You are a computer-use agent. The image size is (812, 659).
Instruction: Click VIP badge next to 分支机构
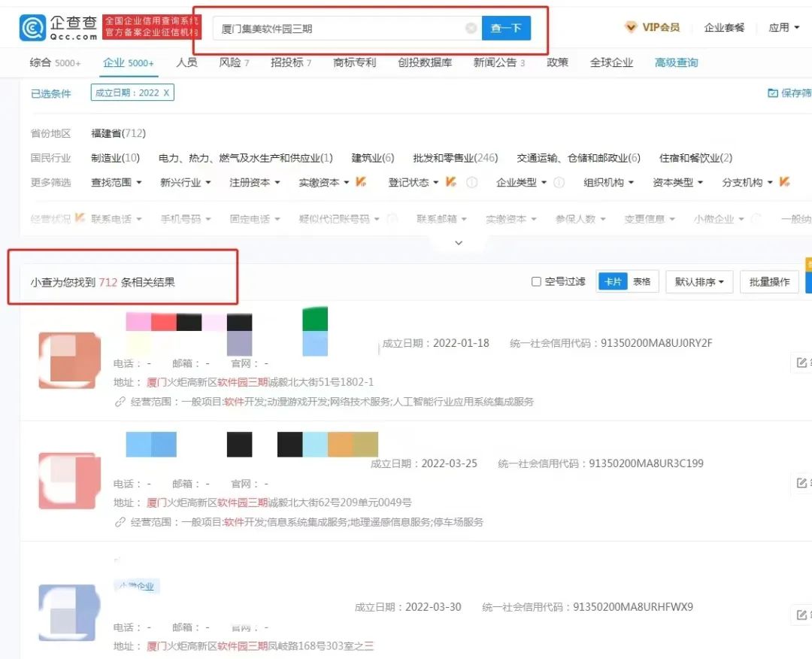[784, 182]
